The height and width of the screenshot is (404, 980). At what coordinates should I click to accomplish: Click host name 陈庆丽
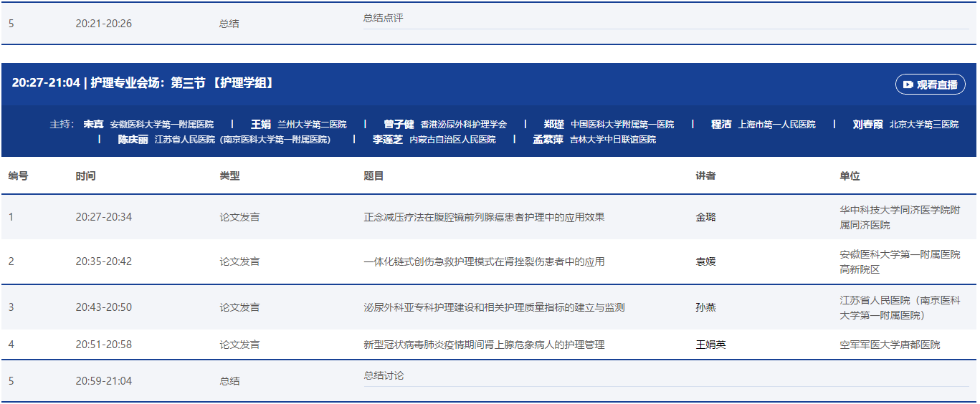pos(133,140)
